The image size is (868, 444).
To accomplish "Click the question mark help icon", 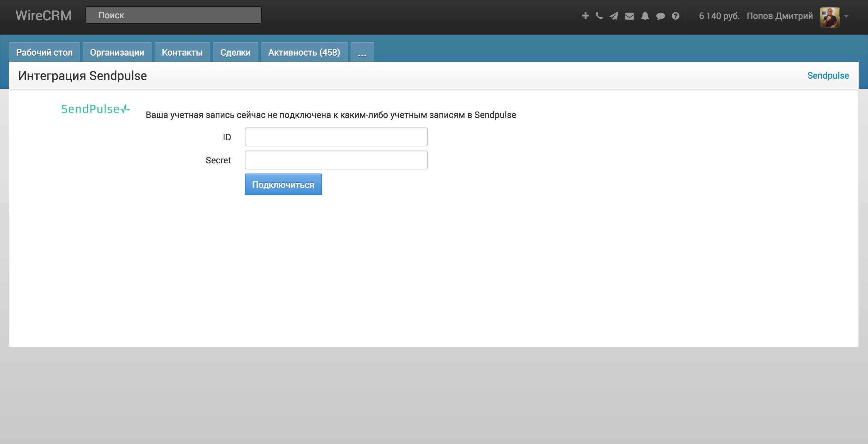I will tap(675, 16).
